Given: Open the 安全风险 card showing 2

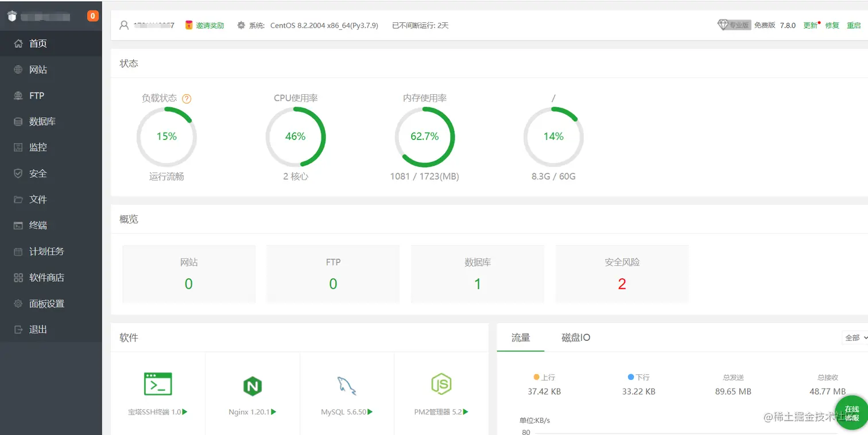Looking at the screenshot, I should point(622,274).
